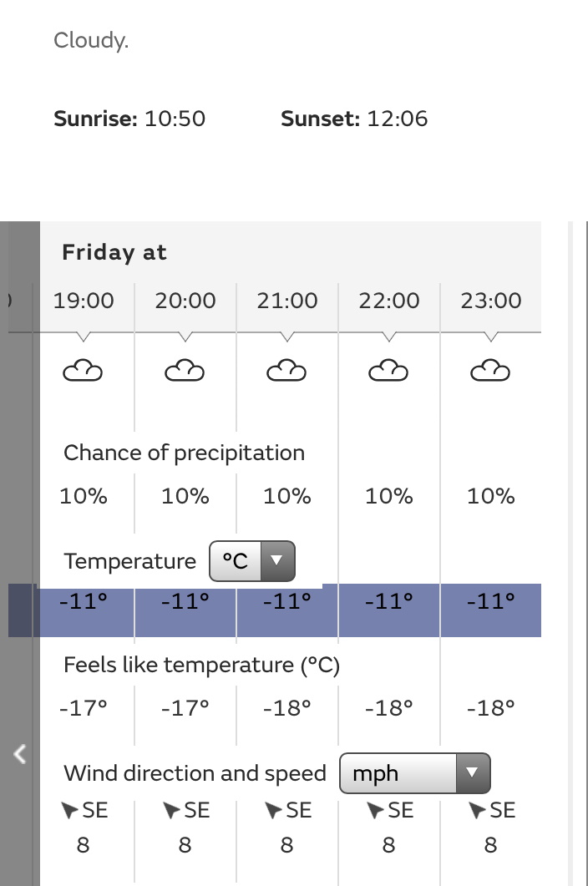Select the 21:00 hour column header

(286, 301)
